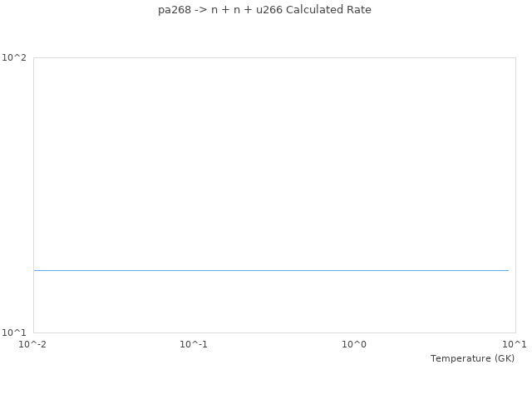
Task: Select the 'Temperature (GK)' axis title
Action: [472, 358]
